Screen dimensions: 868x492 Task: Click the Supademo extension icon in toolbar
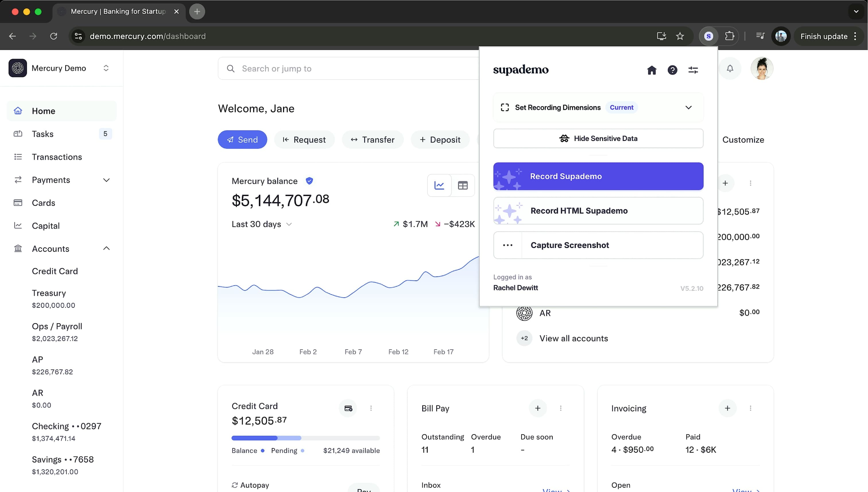[708, 36]
